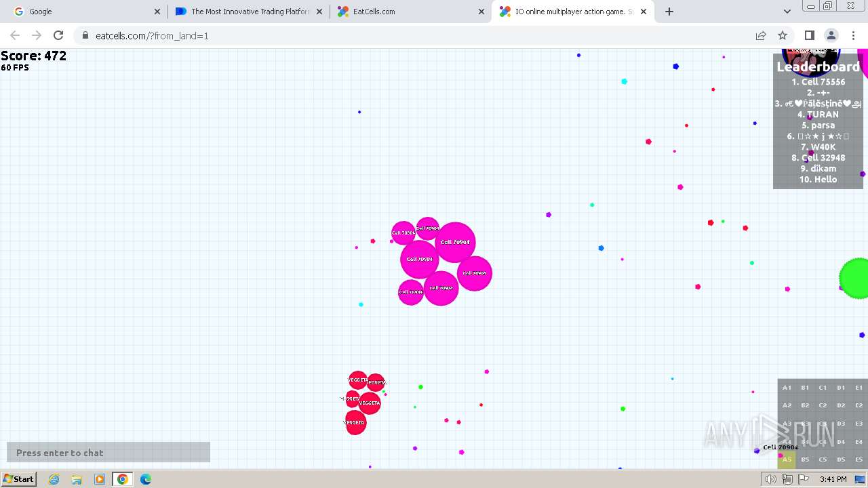Image resolution: width=868 pixels, height=488 pixels.
Task: Click minimap sector A1
Action: pos(787,388)
